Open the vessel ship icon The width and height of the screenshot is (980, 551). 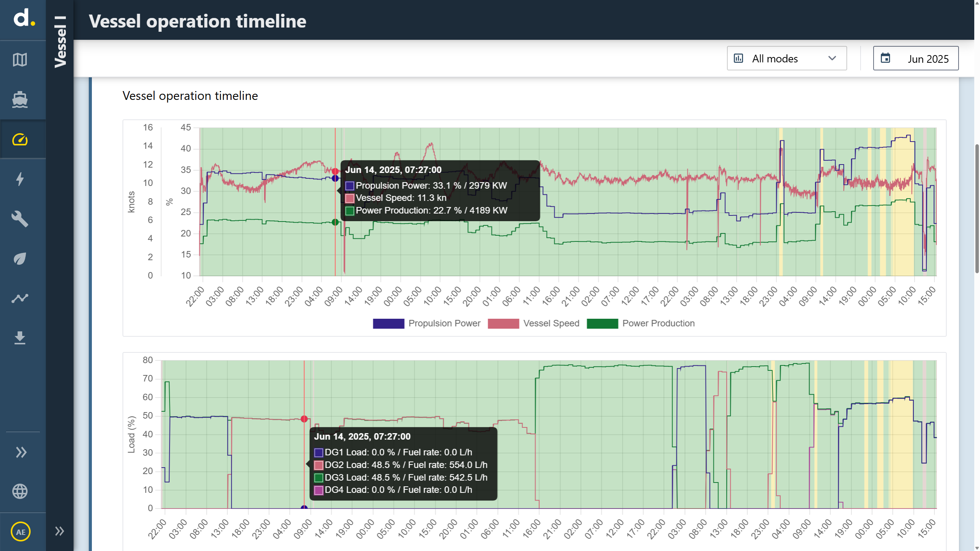pyautogui.click(x=20, y=99)
